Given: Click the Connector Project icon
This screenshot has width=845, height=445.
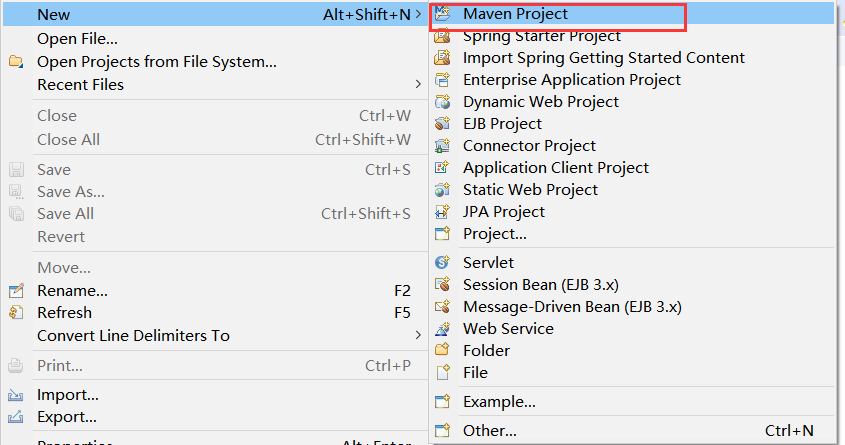Looking at the screenshot, I should click(x=442, y=146).
